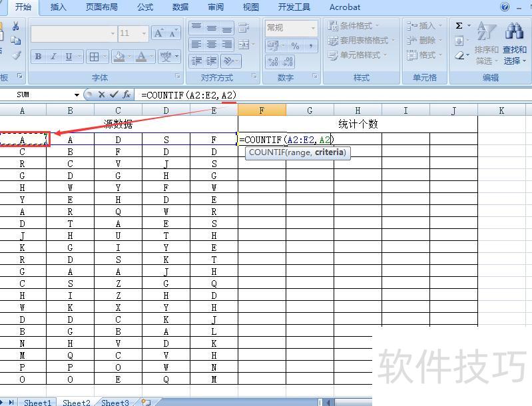Switch to 插入 ribbon tab
The width and height of the screenshot is (532, 406).
click(x=59, y=7)
